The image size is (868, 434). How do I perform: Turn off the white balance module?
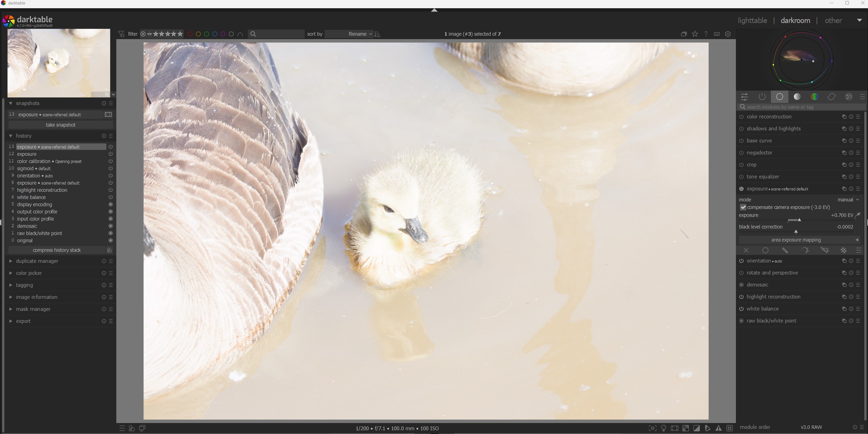click(x=741, y=309)
